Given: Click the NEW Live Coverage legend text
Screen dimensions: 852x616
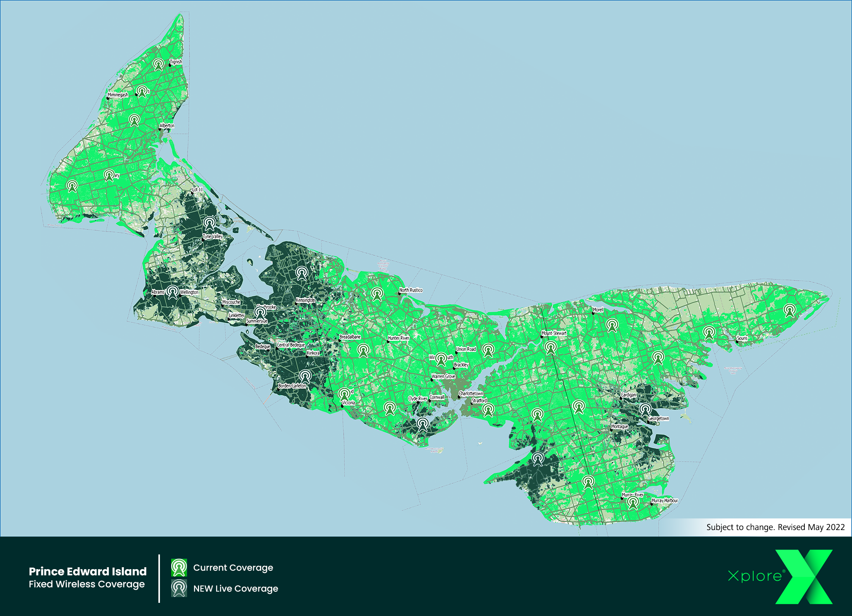Looking at the screenshot, I should pos(235,589).
